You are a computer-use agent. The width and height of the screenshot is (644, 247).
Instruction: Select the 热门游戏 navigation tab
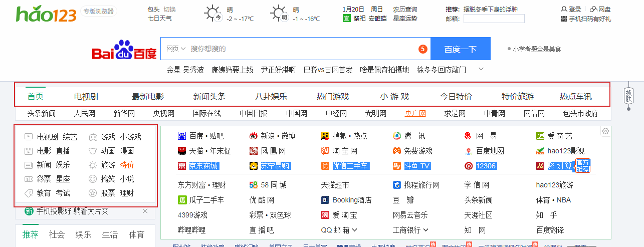coord(333,97)
